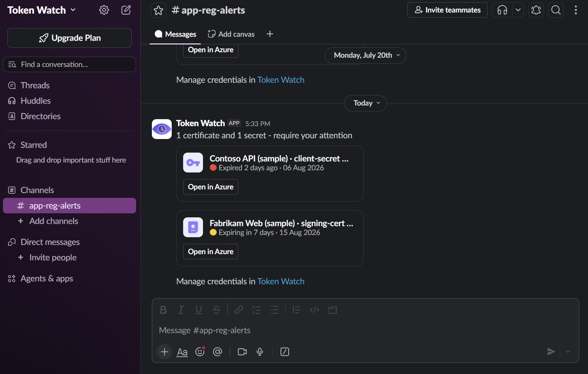Toggle bold formatting
The height and width of the screenshot is (374, 588).
point(163,310)
